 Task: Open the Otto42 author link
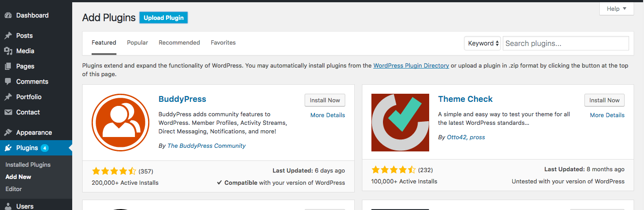[x=456, y=137]
